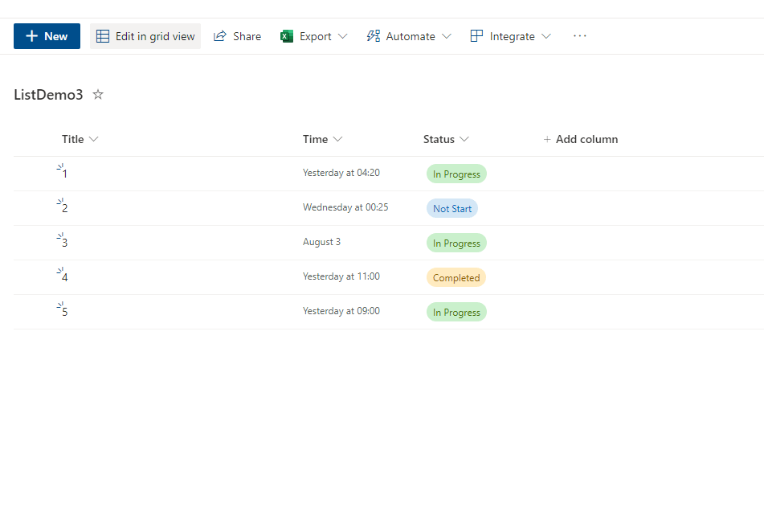Viewport: 764px width, 532px height.
Task: Click the orange Completed status pill
Action: (x=456, y=278)
